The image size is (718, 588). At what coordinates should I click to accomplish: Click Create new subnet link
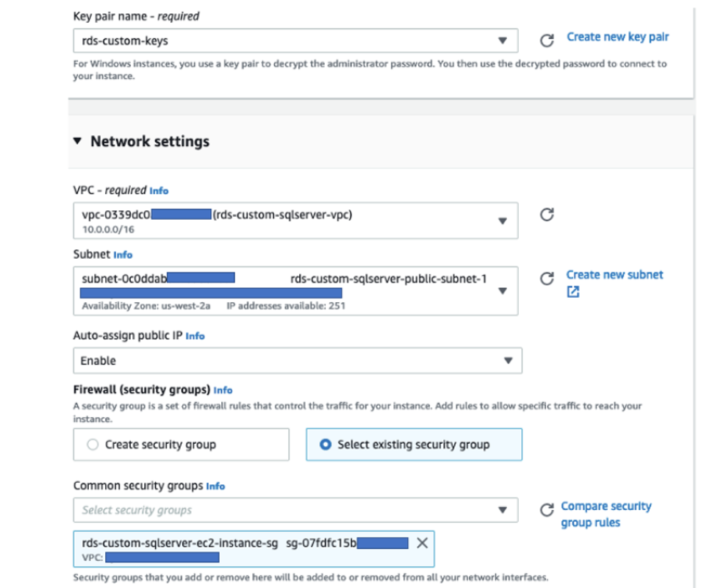(x=614, y=275)
